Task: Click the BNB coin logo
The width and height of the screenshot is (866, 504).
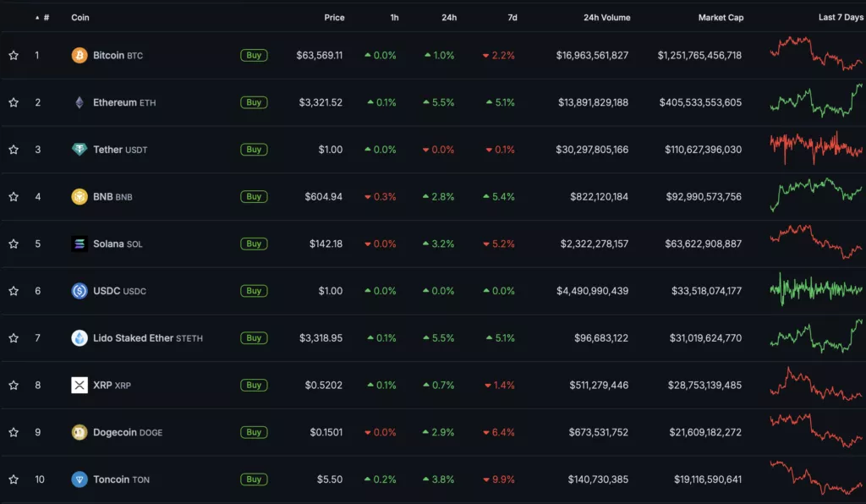Action: point(79,196)
